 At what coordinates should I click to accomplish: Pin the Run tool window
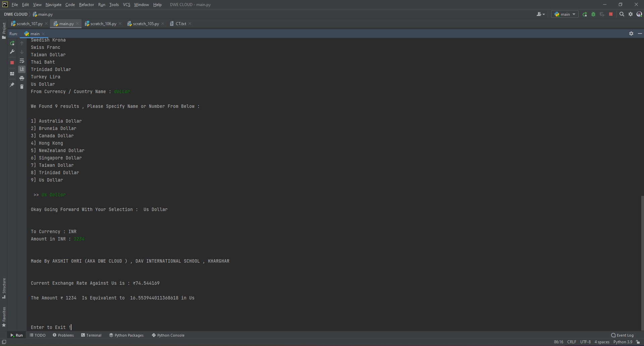[x=12, y=85]
